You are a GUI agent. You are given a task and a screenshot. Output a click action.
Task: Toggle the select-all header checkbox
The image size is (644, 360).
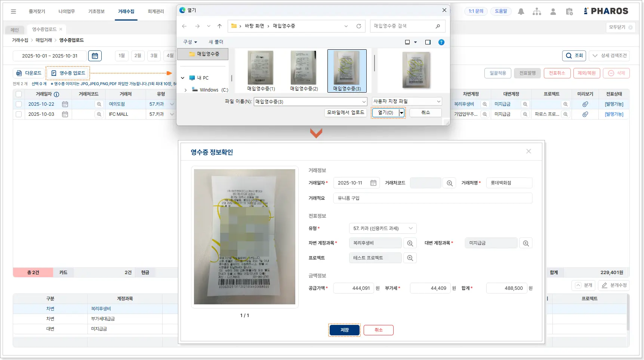(19, 94)
